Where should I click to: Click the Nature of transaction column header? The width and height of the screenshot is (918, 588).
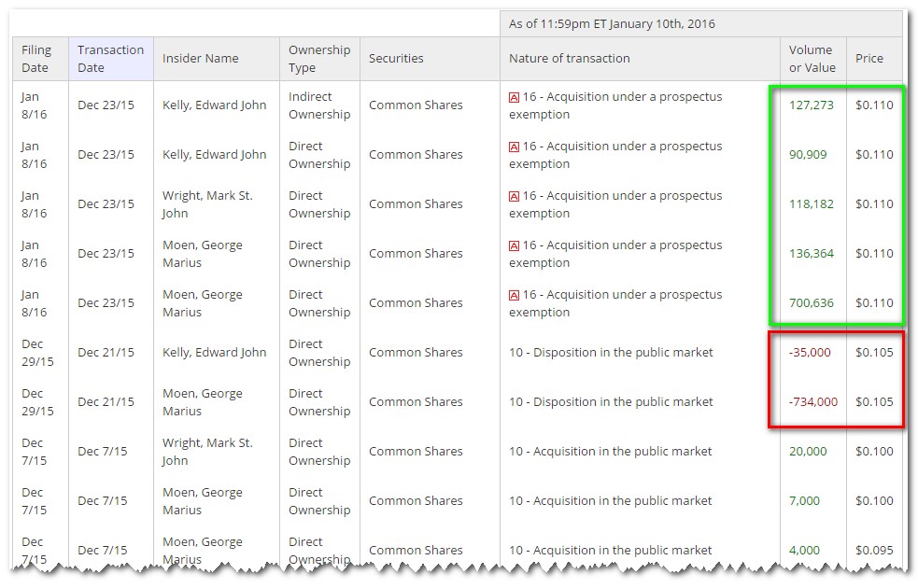tap(570, 58)
